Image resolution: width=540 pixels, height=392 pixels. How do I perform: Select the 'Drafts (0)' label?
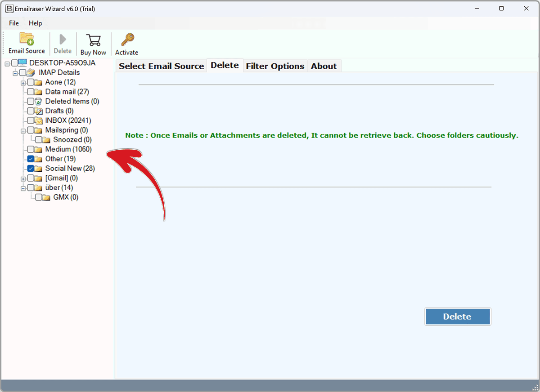click(x=59, y=111)
